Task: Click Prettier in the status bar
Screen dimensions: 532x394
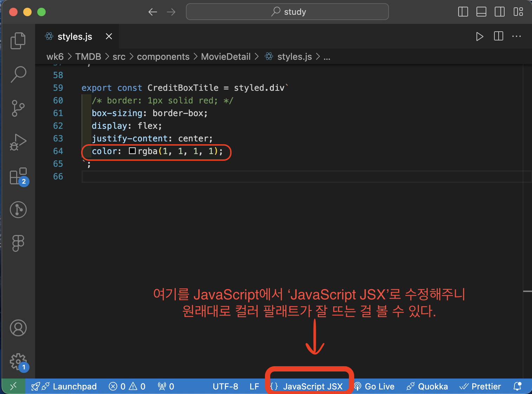Action: pyautogui.click(x=480, y=386)
